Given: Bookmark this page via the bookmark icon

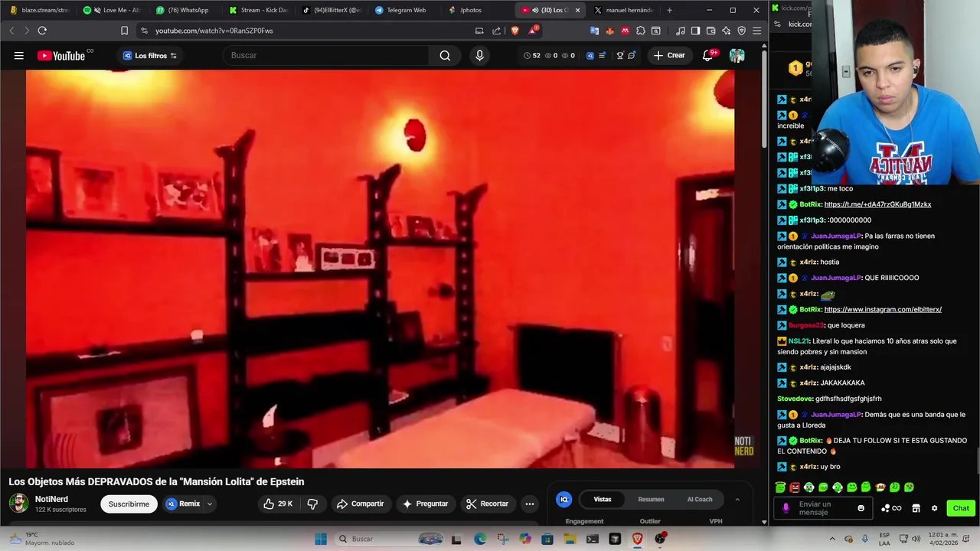Looking at the screenshot, I should tap(124, 31).
